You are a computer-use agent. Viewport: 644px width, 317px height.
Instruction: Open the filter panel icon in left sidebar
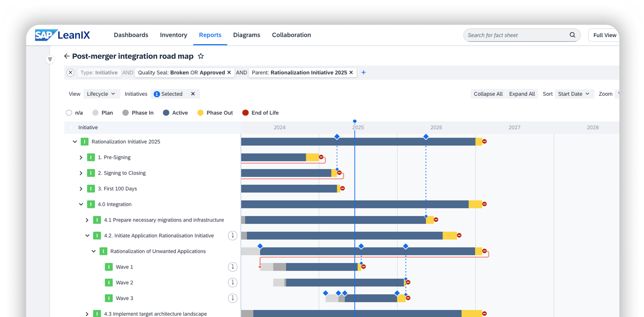50,59
